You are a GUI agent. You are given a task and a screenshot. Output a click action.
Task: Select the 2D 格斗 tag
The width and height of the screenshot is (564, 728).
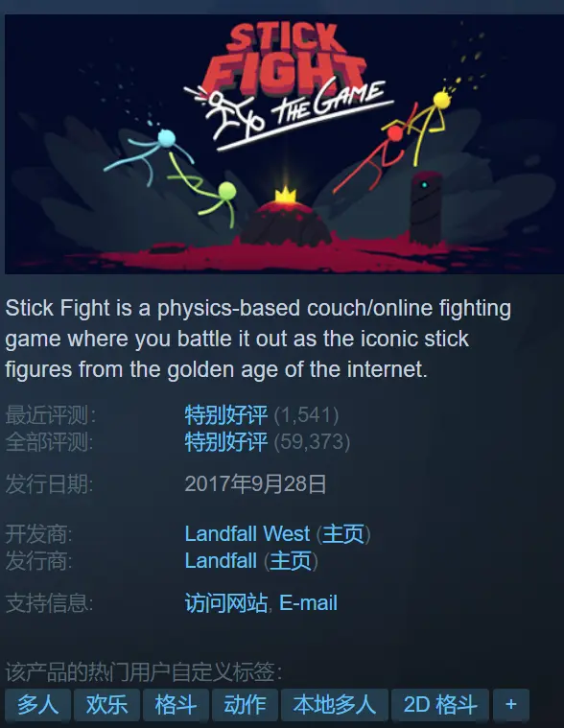[x=440, y=705]
